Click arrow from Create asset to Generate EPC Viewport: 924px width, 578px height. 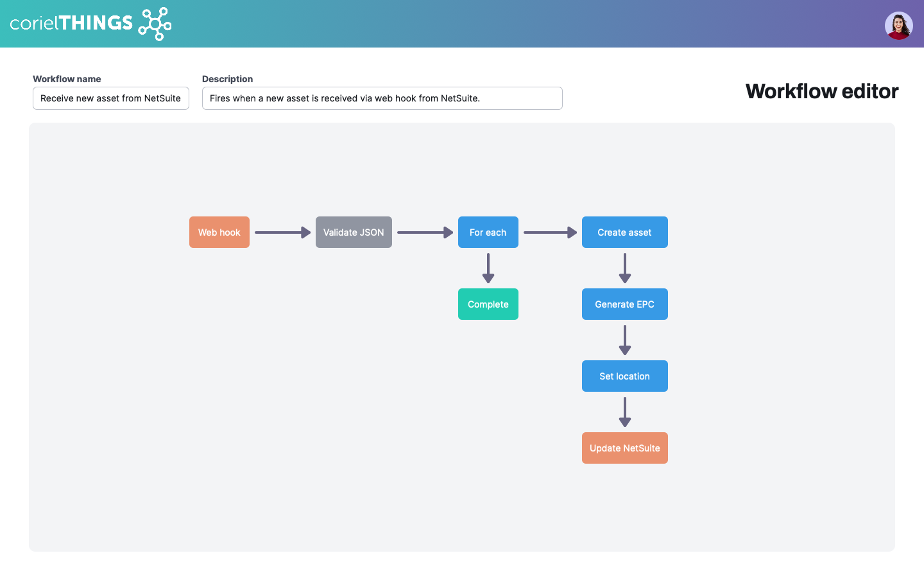(625, 268)
